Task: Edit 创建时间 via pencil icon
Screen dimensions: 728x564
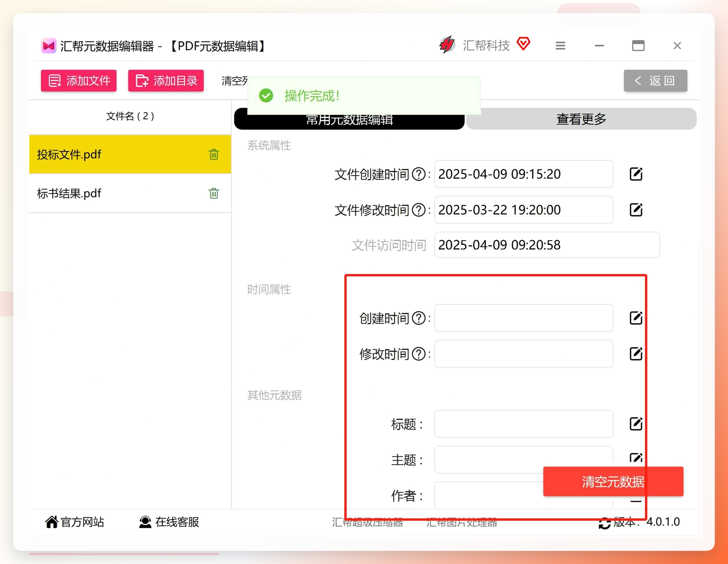Action: click(636, 318)
